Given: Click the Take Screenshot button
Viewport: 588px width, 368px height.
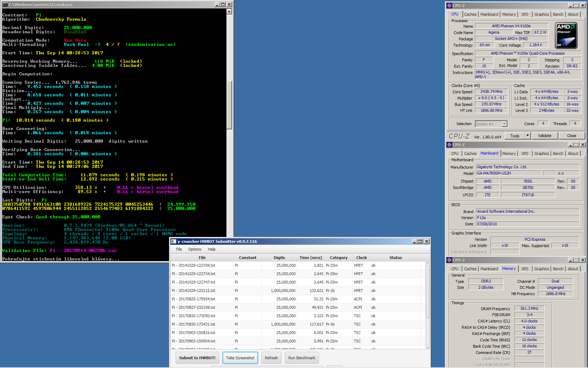Looking at the screenshot, I should 240,358.
